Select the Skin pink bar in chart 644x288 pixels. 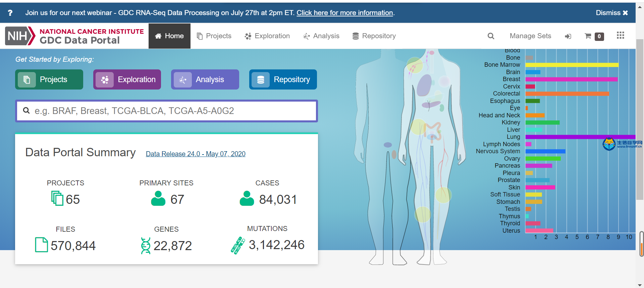pyautogui.click(x=540, y=187)
